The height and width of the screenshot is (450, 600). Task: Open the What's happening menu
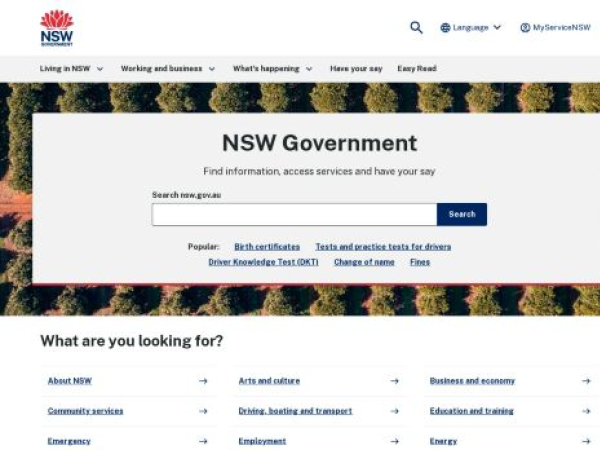pyautogui.click(x=266, y=68)
